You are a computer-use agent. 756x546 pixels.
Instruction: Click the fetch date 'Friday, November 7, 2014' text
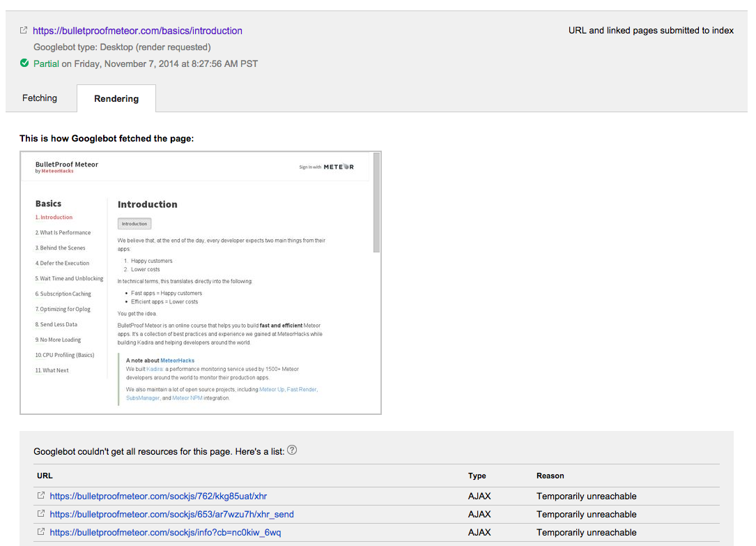[x=126, y=63]
